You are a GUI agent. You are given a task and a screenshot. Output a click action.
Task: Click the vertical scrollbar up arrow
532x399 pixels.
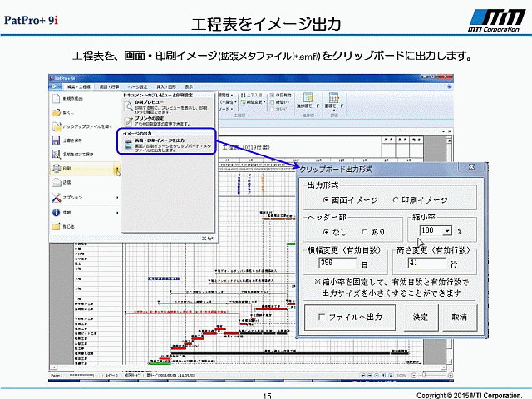click(449, 140)
